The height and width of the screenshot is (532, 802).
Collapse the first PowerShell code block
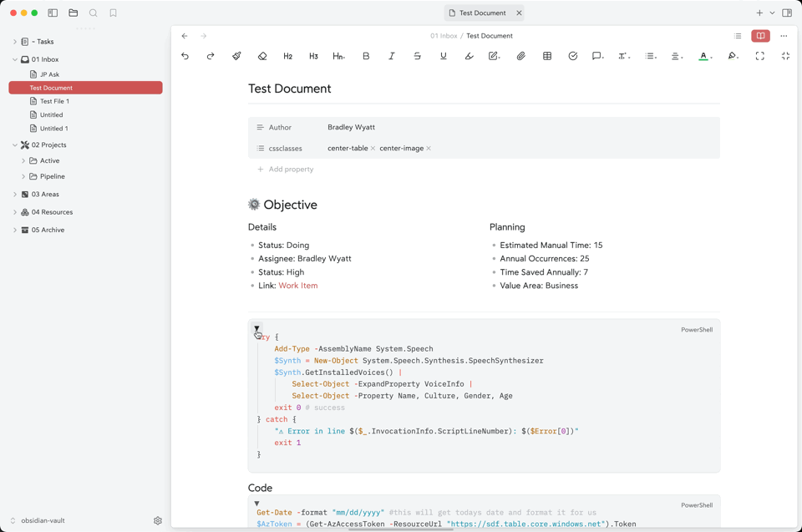pyautogui.click(x=256, y=328)
